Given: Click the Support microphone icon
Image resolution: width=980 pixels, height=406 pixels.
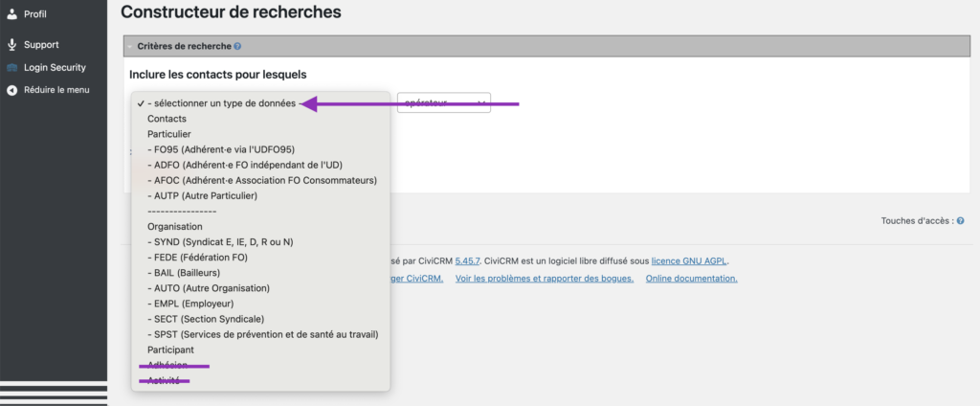Looking at the screenshot, I should click(12, 45).
